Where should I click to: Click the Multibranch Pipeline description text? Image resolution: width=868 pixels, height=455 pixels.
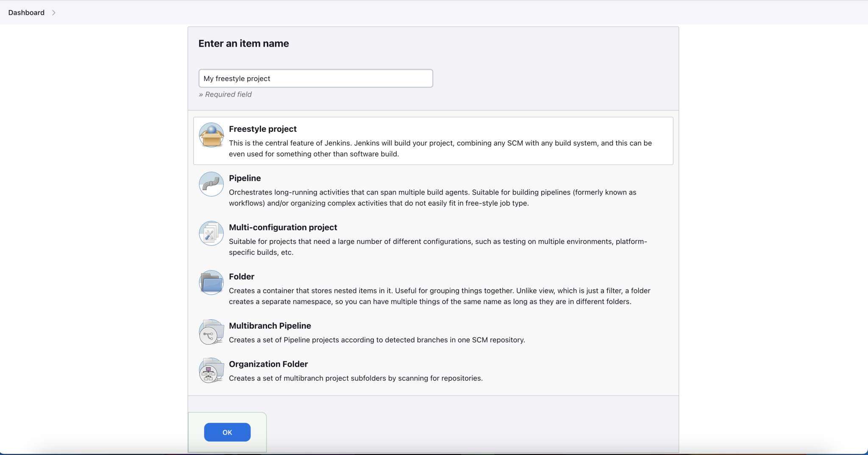(x=377, y=340)
